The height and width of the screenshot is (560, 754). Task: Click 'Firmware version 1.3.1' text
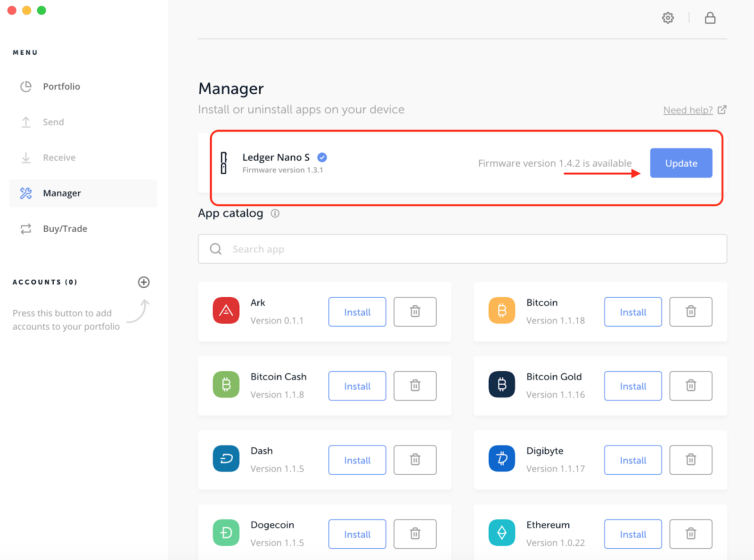coord(283,170)
